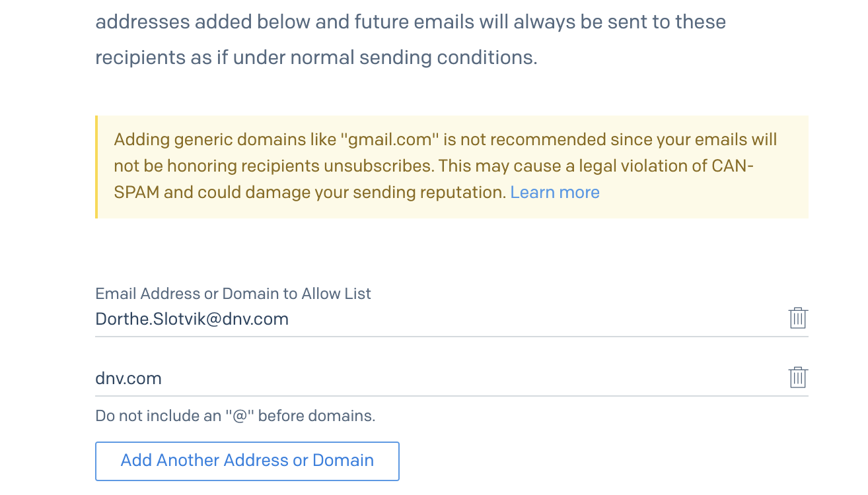Click the Email Address or Domain label

tap(233, 294)
